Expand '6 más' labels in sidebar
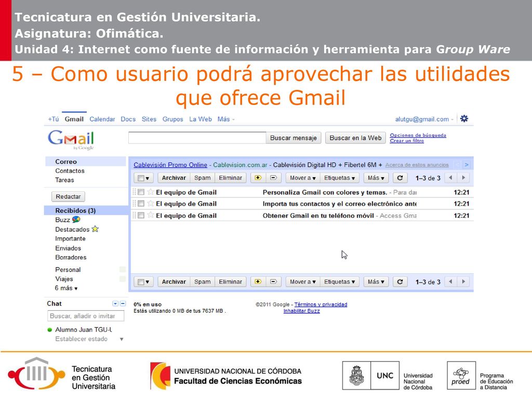Viewport: 532px width, 399px height. click(66, 288)
